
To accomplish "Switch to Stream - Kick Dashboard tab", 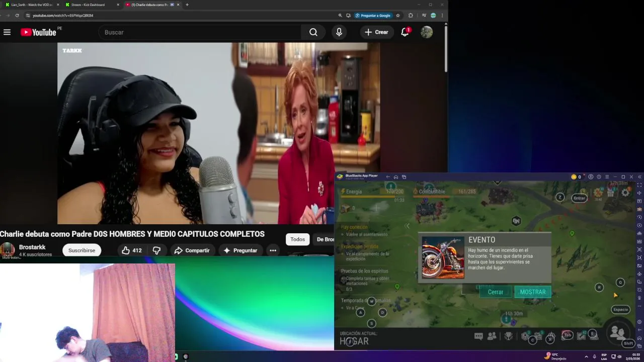I will (91, 5).
